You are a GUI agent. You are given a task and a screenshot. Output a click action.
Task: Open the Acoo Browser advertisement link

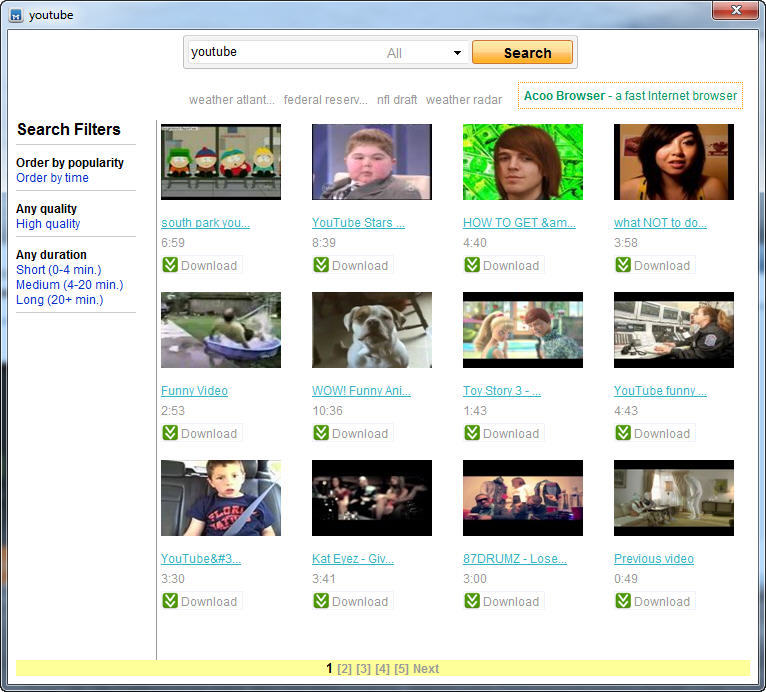pos(630,96)
